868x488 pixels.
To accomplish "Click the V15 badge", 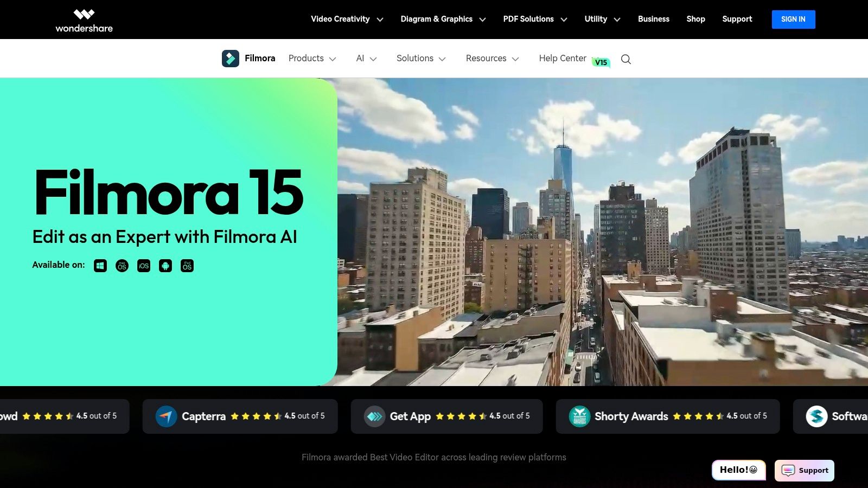I will 601,62.
